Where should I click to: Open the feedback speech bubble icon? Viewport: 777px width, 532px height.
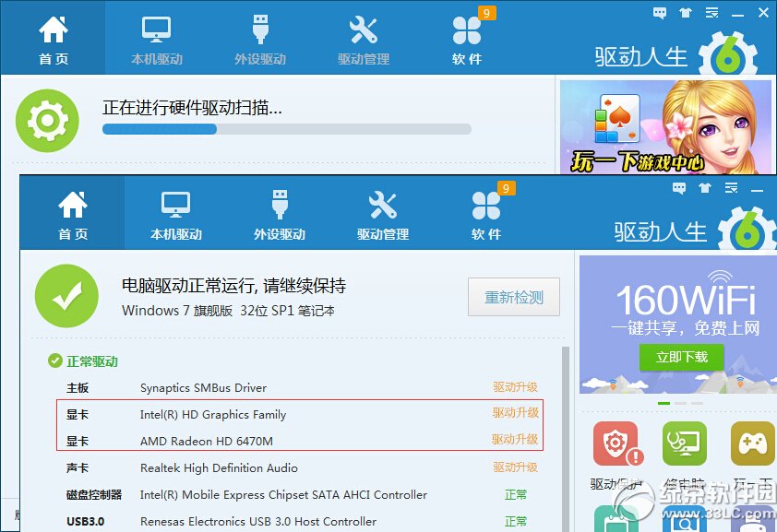point(679,187)
